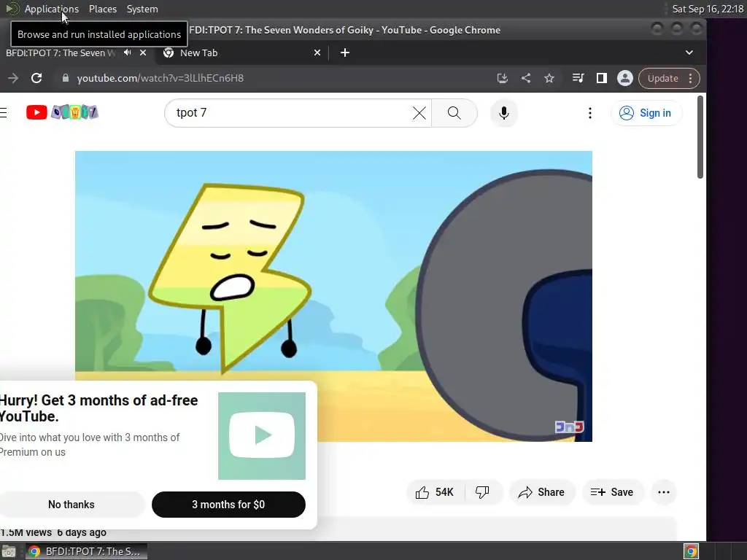Click the video player frame
The width and height of the screenshot is (747, 560).
pyautogui.click(x=333, y=296)
